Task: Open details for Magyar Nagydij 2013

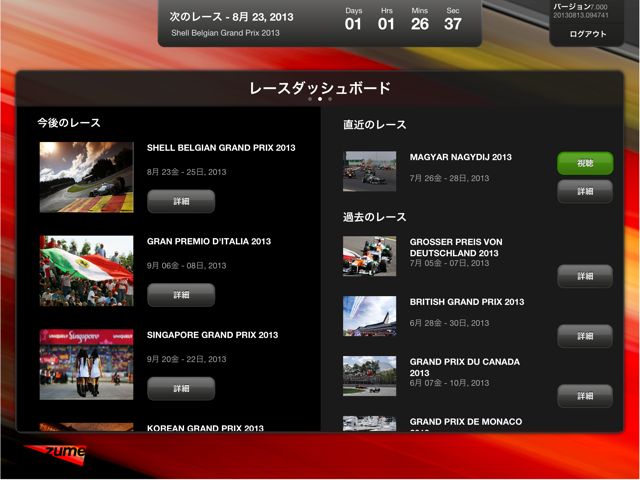Action: click(x=585, y=191)
